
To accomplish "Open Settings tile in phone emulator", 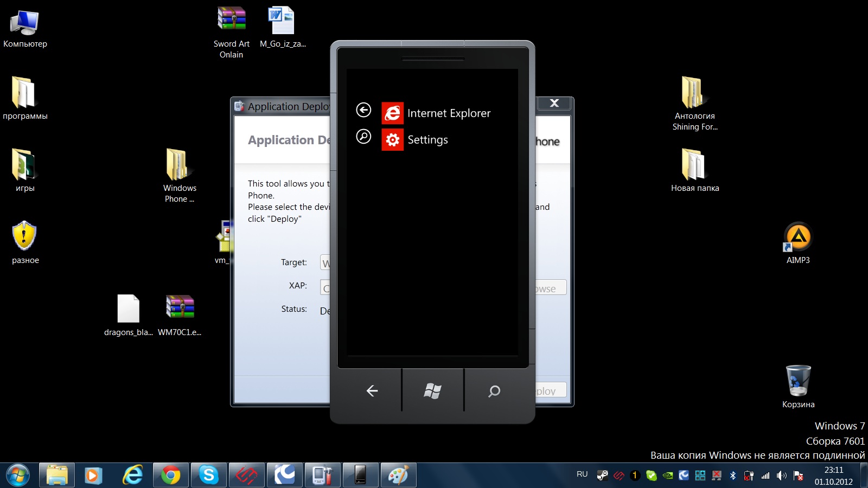I will tap(415, 140).
